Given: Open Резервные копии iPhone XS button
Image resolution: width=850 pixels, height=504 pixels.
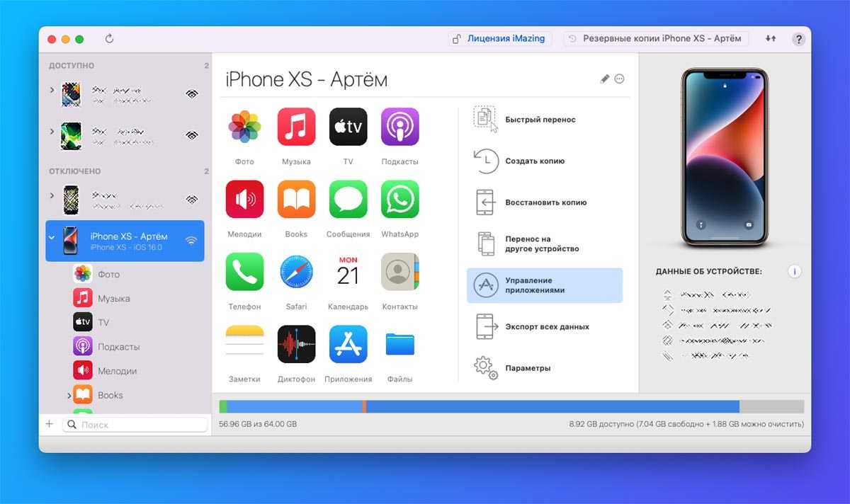Looking at the screenshot, I should [655, 39].
